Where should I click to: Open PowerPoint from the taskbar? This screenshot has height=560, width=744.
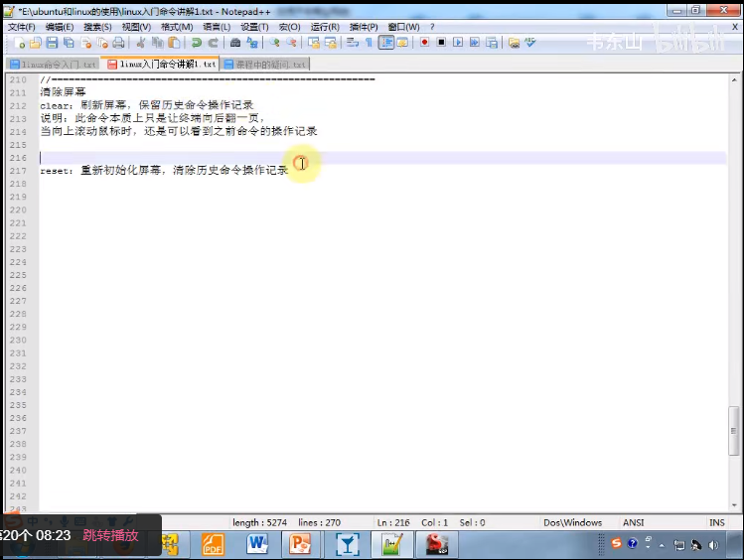click(x=299, y=544)
